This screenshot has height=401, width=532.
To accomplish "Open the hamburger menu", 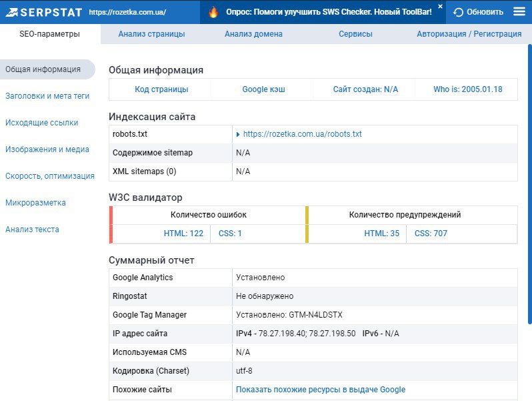I will pos(519,12).
